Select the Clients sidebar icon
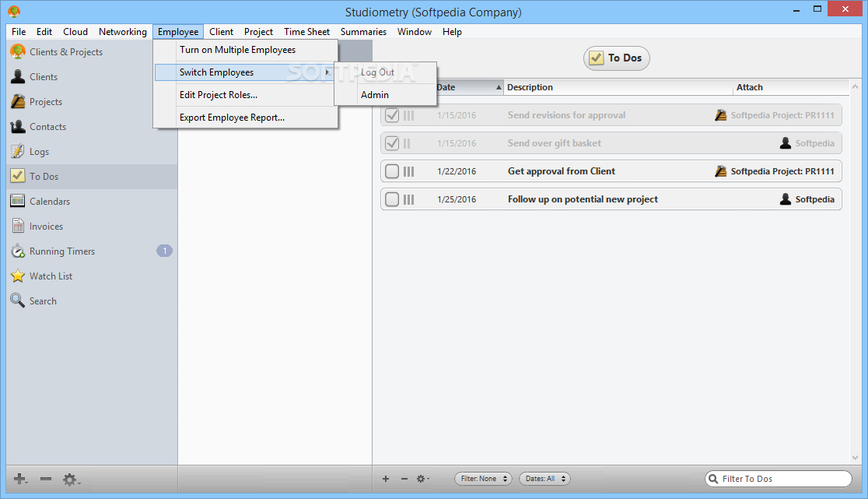Viewport: 868px width, 499px height. pos(18,76)
